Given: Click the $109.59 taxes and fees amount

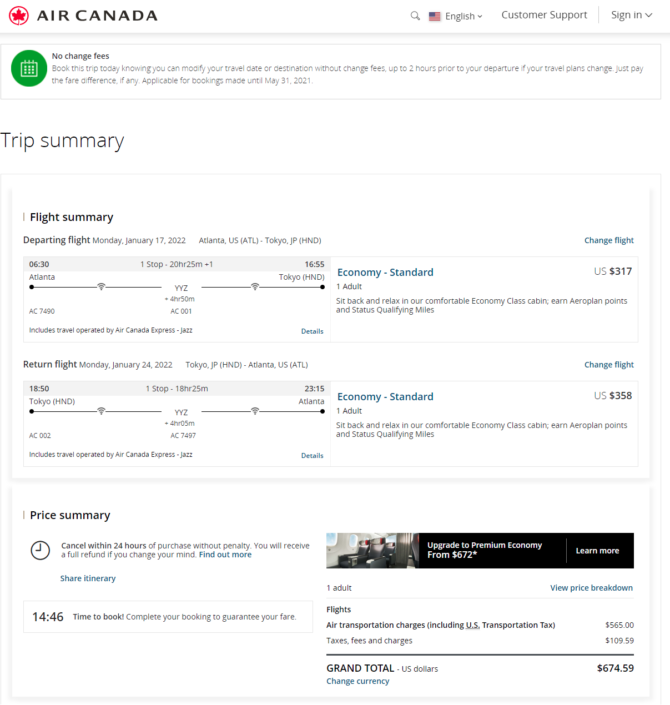Looking at the screenshot, I should point(620,641).
